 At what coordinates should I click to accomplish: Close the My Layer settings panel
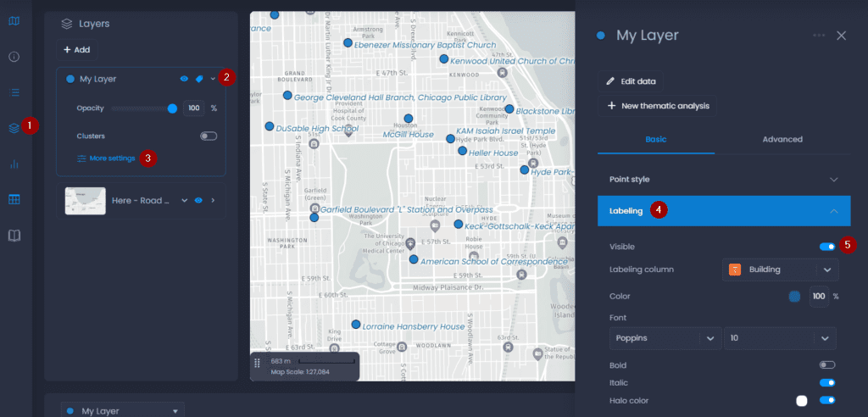pyautogui.click(x=841, y=36)
